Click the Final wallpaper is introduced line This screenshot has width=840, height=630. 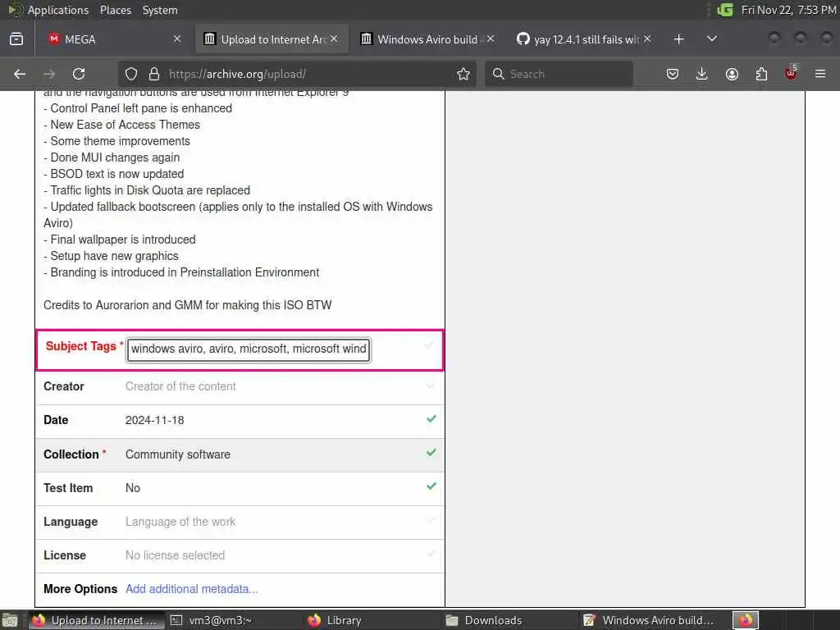120,240
